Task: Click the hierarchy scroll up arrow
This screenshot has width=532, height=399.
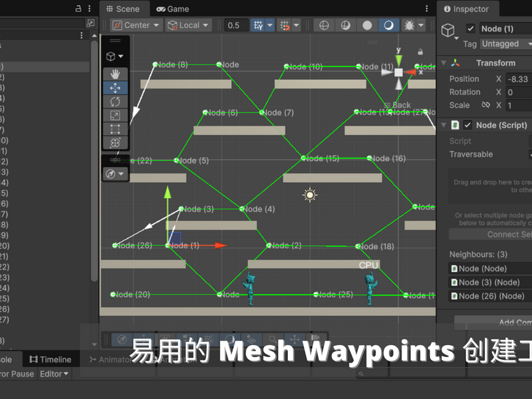Action: [x=94, y=35]
